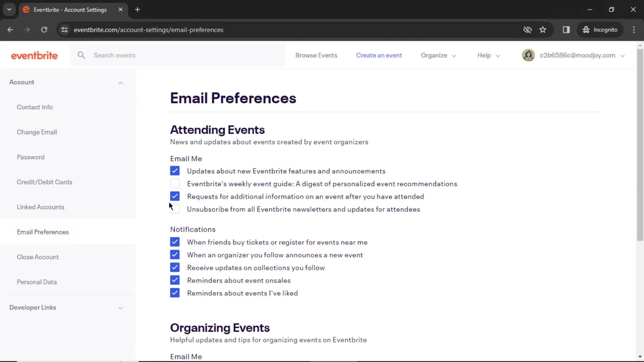Toggle 'Updates about new Eventbrite features' checkbox
The width and height of the screenshot is (644, 362).
174,171
